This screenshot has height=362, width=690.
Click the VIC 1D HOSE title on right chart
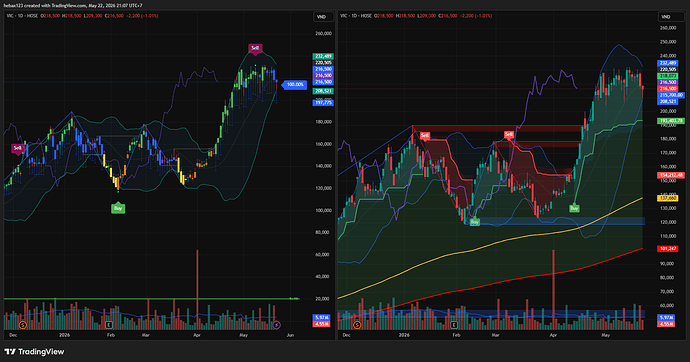coord(356,16)
